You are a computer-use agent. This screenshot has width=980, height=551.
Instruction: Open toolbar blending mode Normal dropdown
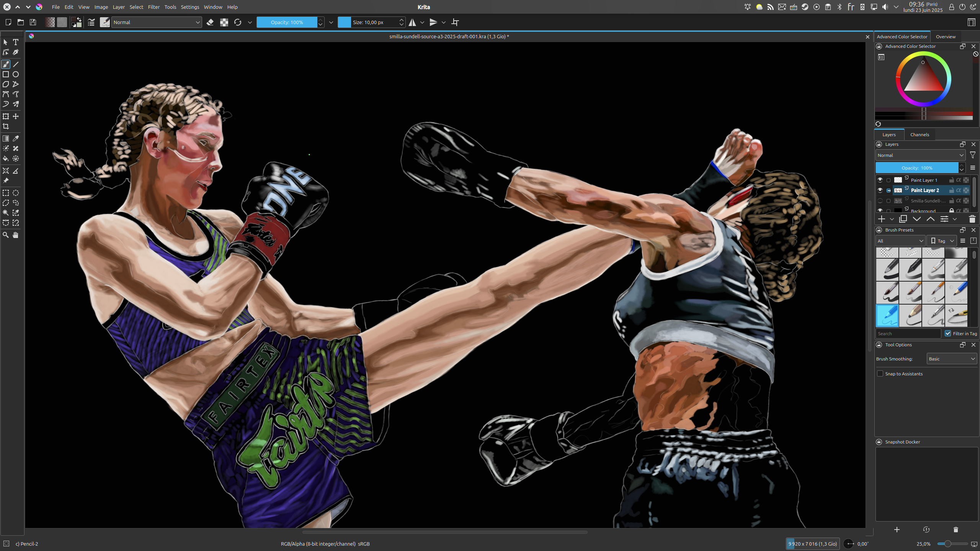157,22
